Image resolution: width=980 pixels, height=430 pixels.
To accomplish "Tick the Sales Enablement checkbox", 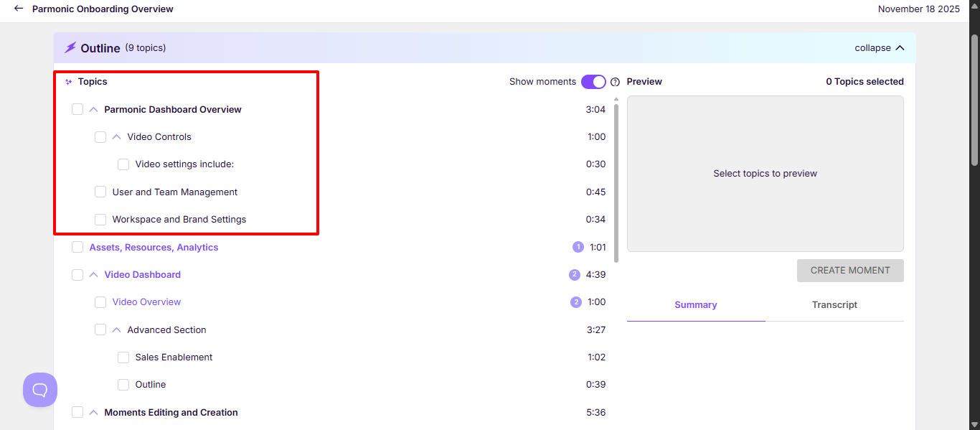I will (123, 357).
